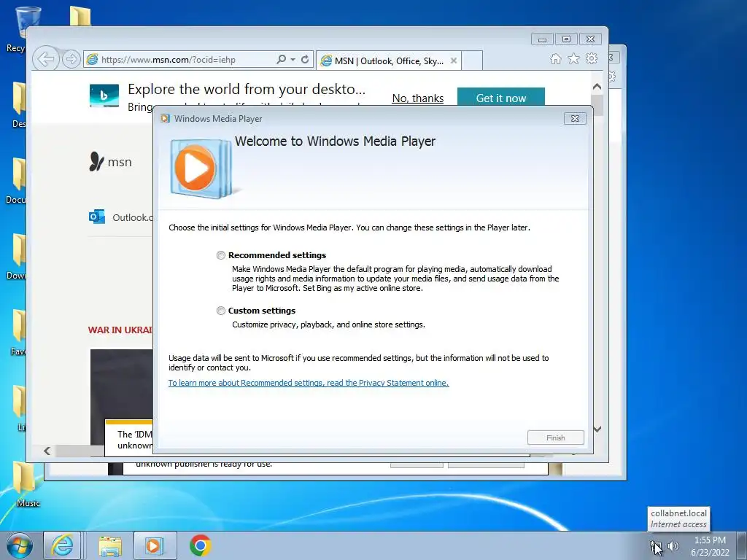The width and height of the screenshot is (747, 560).
Task: Click the No, thanks link
Action: (418, 98)
